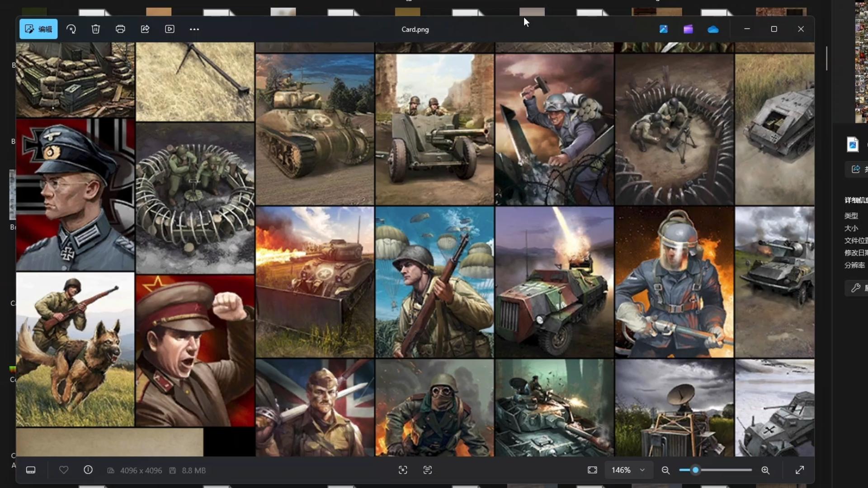Click the vertical scrollbar on the image
Viewport: 868px width, 488px height.
(x=827, y=59)
